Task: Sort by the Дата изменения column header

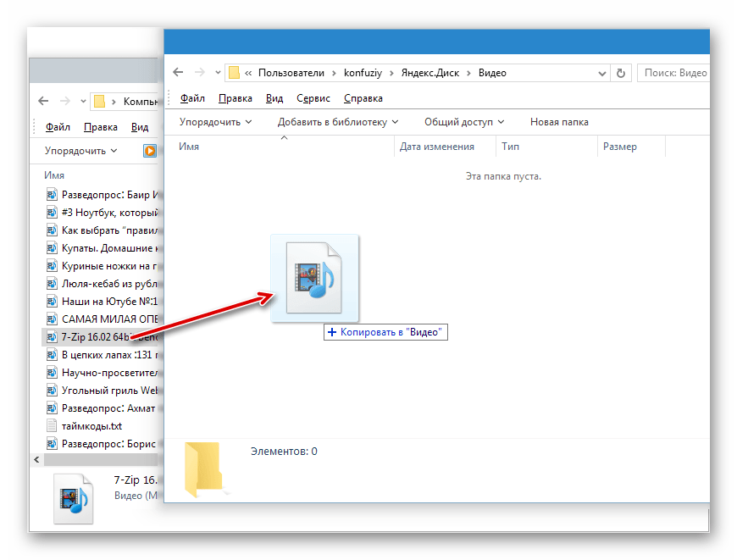Action: (436, 147)
